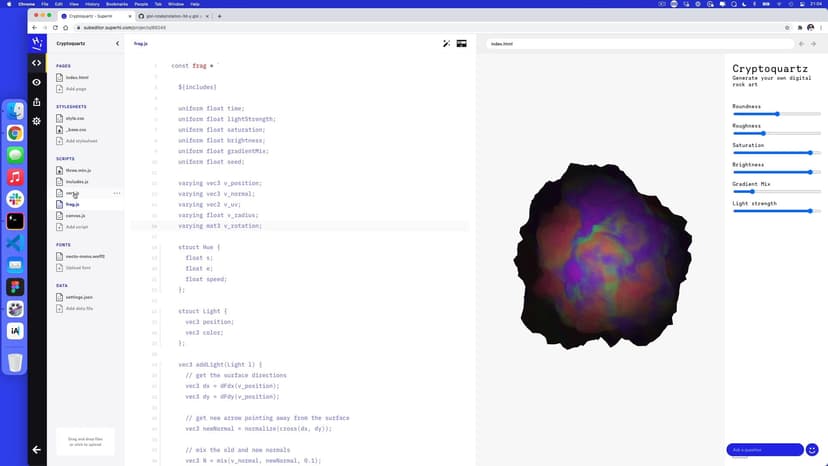Click the Superhi logo icon
This screenshot has height=466, width=828.
pyautogui.click(x=37, y=43)
